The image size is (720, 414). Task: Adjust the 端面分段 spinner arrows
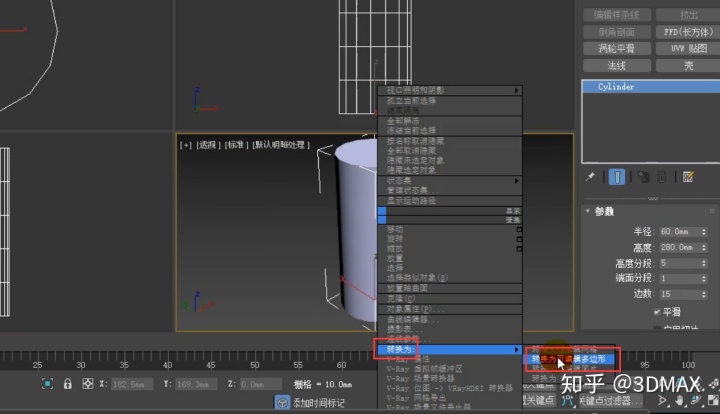click(704, 279)
